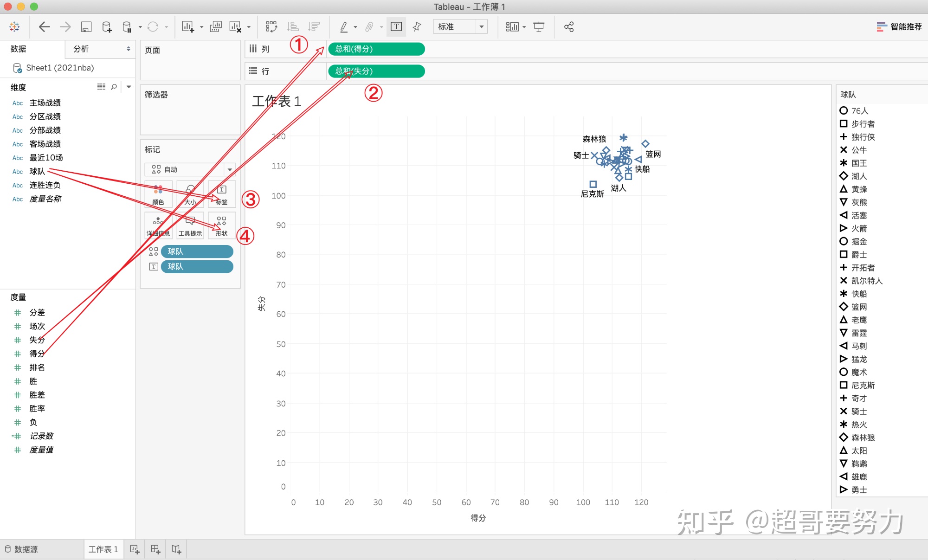Click the undo back arrow
928x560 pixels.
(44, 27)
